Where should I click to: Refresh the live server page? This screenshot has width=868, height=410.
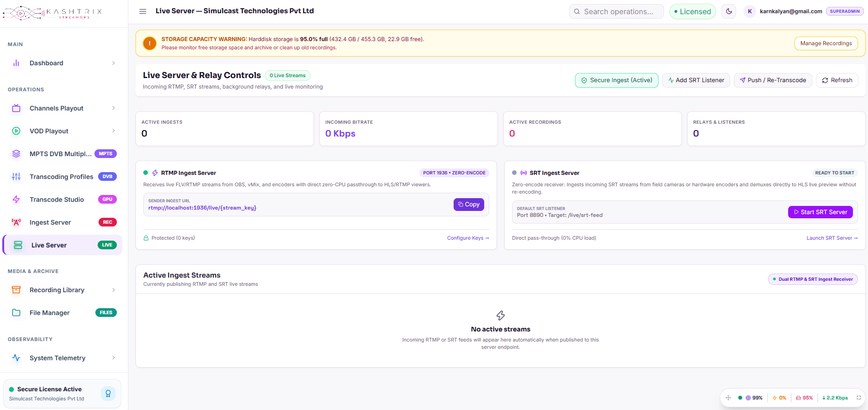[837, 80]
